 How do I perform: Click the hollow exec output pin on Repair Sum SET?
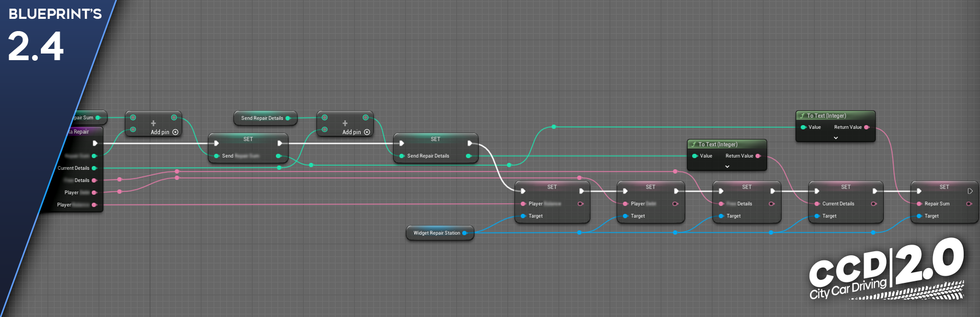point(970,191)
